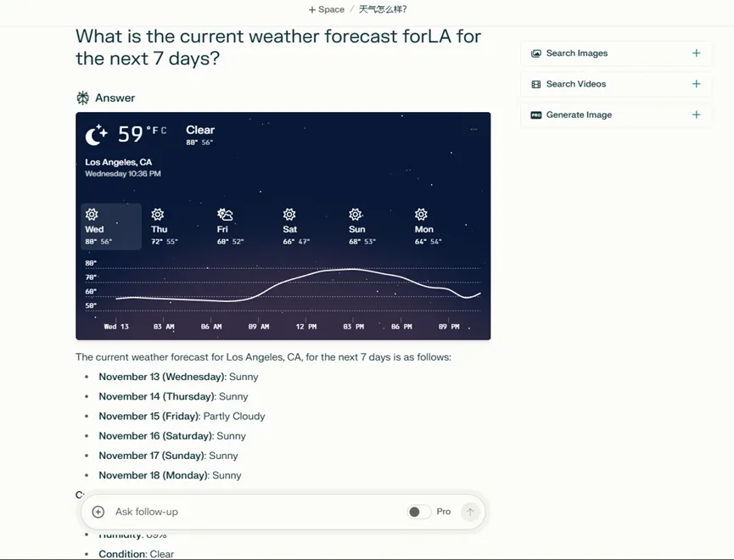Click the crescent moon current weather icon
Viewport: 734px width, 560px height.
pyautogui.click(x=97, y=134)
